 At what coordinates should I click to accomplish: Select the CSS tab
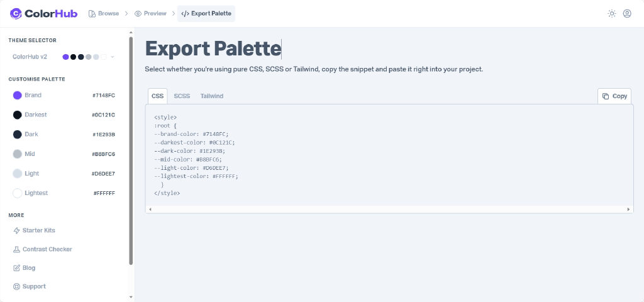[x=157, y=96]
